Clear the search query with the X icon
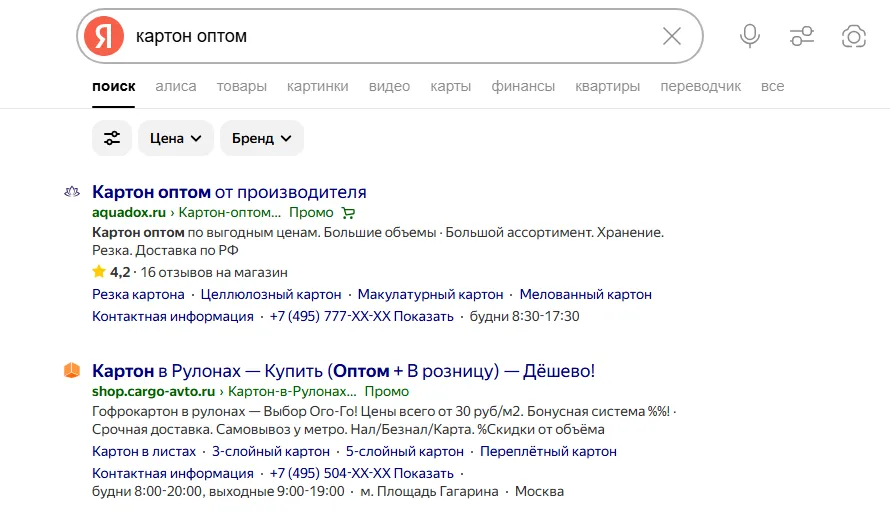The image size is (890, 526). (x=672, y=36)
